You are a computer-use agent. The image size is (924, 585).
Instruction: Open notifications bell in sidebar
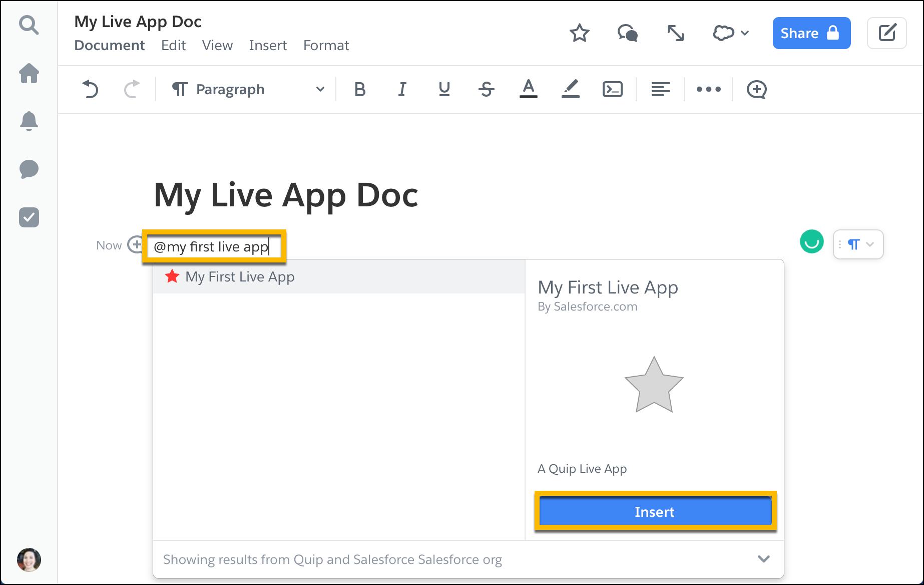click(x=29, y=121)
